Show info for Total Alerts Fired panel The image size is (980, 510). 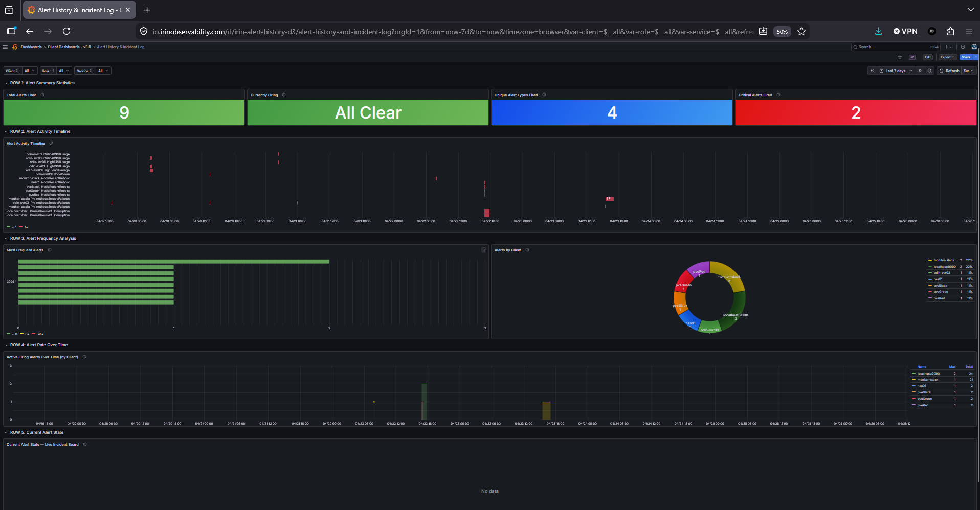(x=42, y=95)
